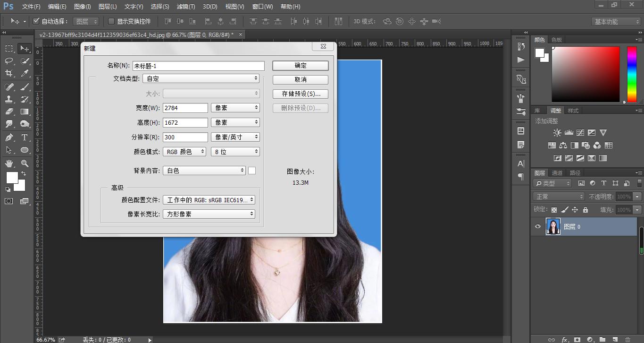Image resolution: width=644 pixels, height=343 pixels.
Task: Select the Lasso tool
Action: (x=9, y=61)
